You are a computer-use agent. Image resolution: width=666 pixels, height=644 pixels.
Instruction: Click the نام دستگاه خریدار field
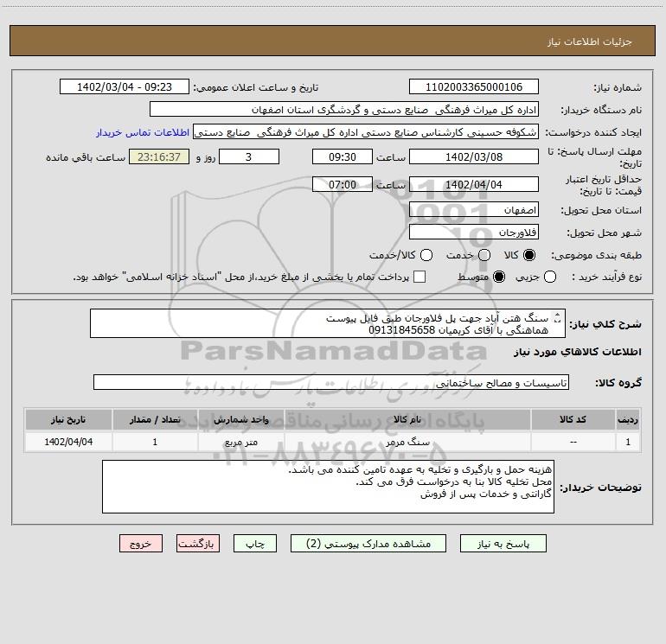click(344, 110)
